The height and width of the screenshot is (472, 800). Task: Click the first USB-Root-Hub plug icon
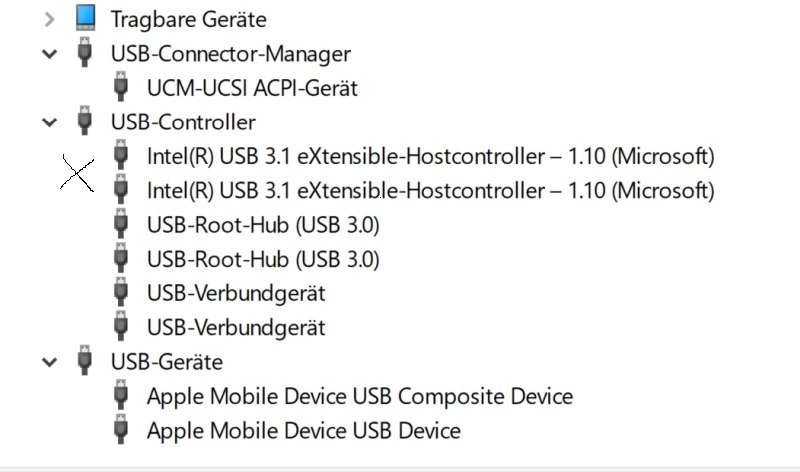[121, 223]
